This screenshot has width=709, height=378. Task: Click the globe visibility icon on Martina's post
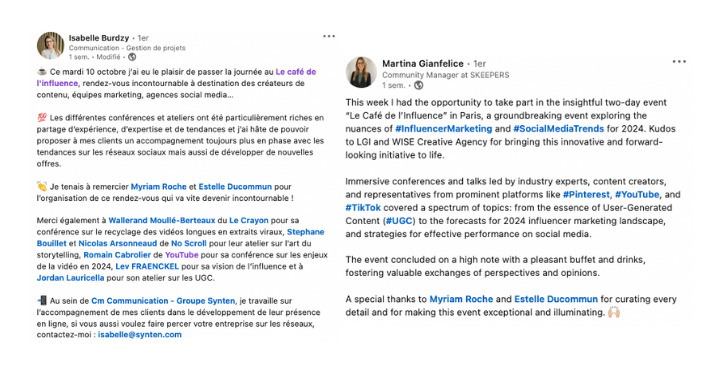(x=419, y=85)
